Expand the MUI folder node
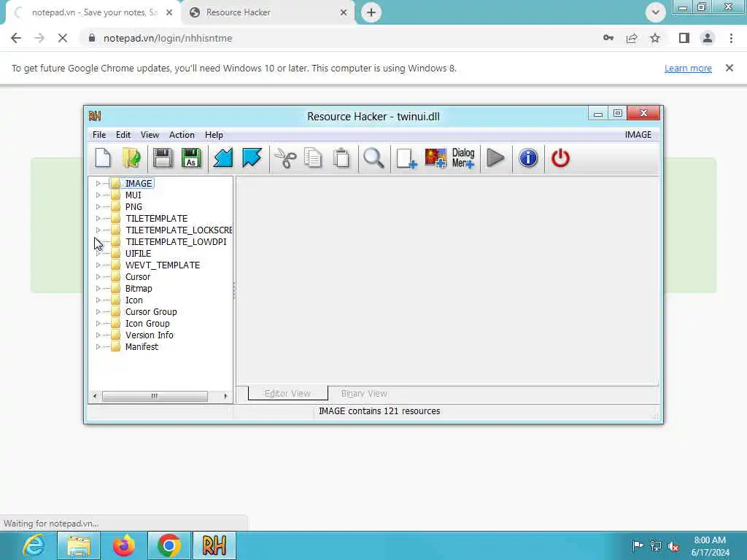 coord(98,195)
